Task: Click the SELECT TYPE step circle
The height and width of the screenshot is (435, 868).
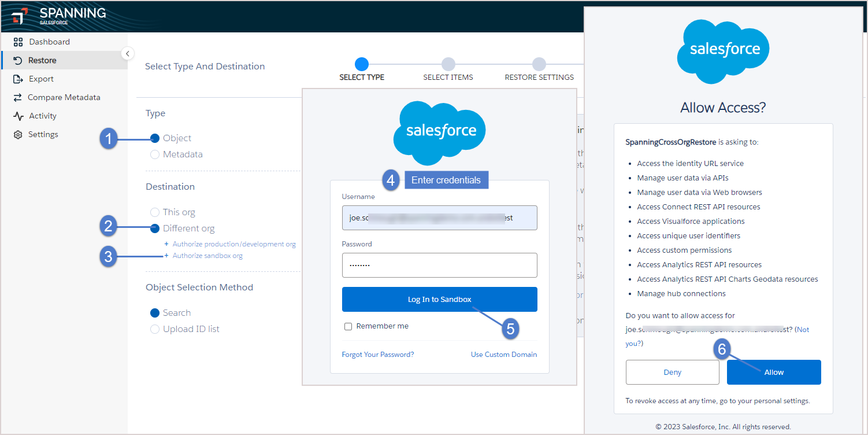Action: [x=362, y=64]
